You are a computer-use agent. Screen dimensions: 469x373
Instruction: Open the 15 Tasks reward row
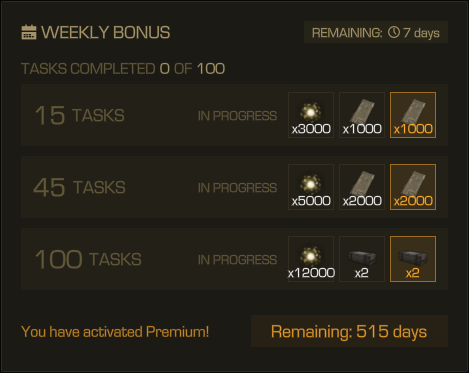click(x=234, y=115)
